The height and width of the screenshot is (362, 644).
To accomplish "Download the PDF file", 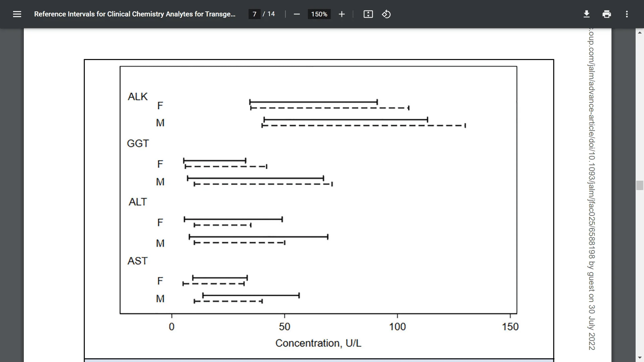I will [586, 14].
